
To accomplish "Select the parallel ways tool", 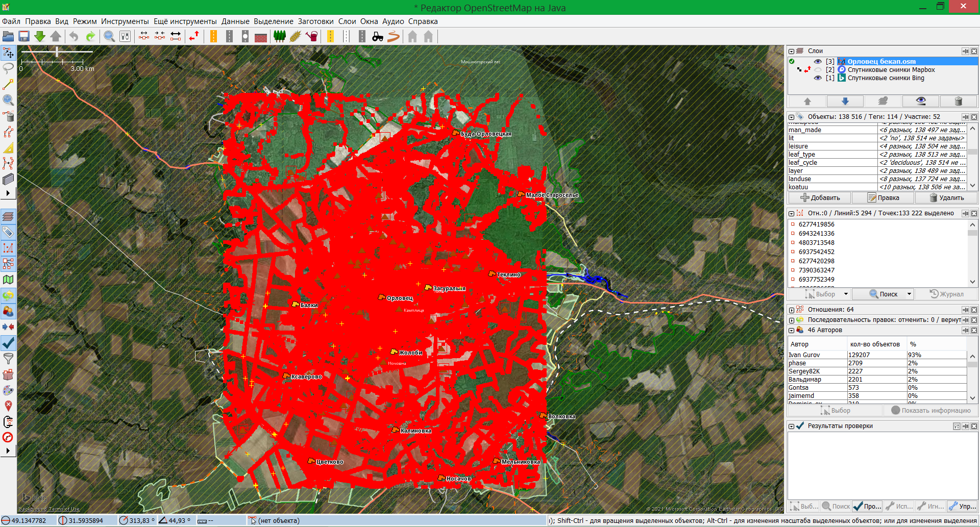I will coord(8,163).
